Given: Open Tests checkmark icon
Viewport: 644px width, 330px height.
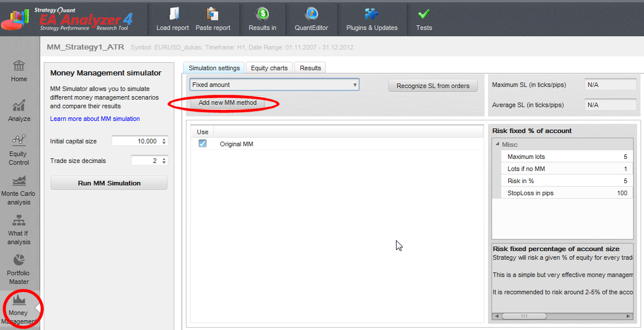Looking at the screenshot, I should pos(424,14).
